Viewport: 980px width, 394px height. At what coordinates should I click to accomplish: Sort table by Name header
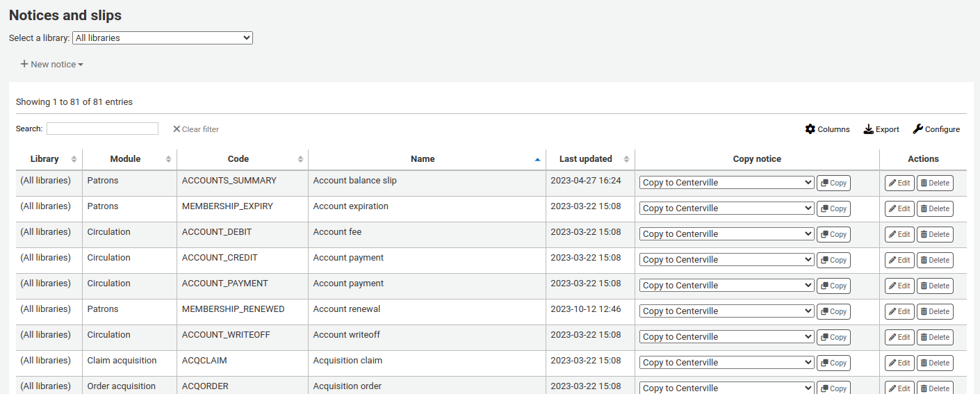pos(426,159)
